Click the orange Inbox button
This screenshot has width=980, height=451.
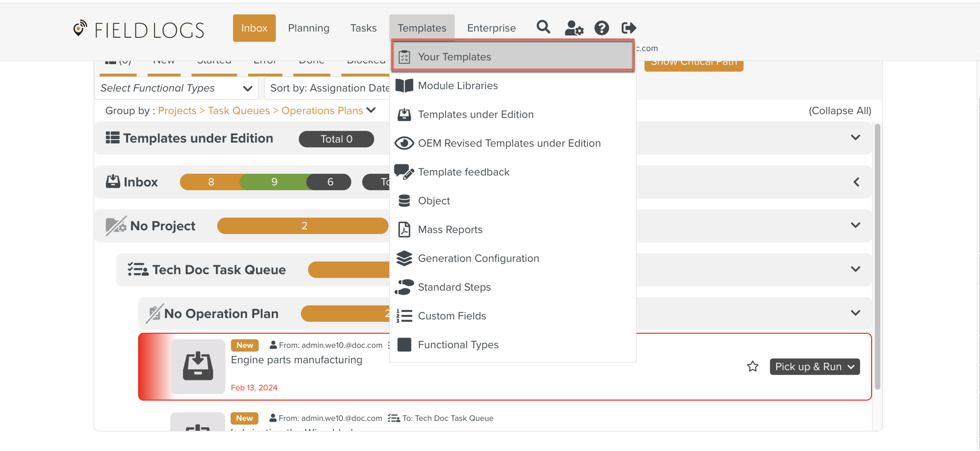(x=254, y=28)
